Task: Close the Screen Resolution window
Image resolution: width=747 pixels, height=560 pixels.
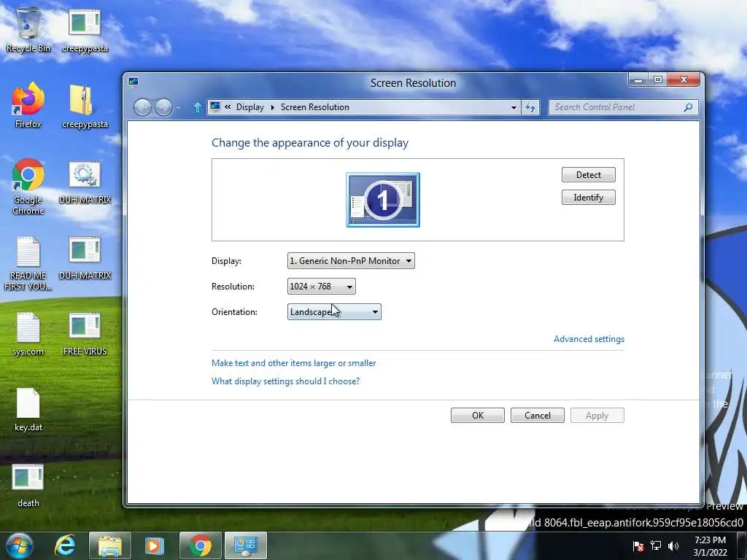Action: 684,80
